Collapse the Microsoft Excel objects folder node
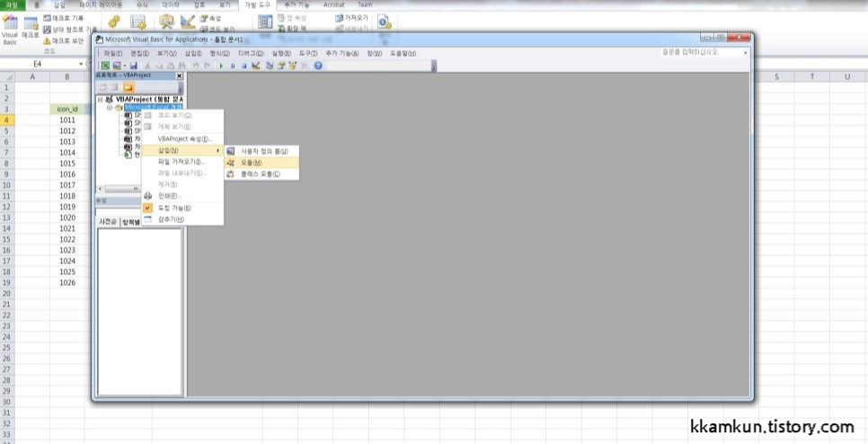 pos(109,107)
